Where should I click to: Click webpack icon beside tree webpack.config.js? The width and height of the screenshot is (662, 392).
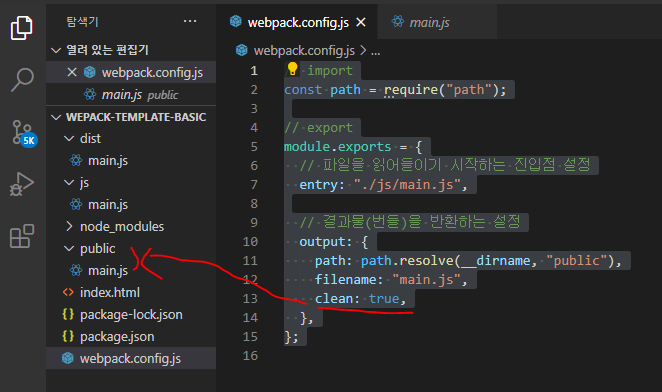click(x=68, y=358)
